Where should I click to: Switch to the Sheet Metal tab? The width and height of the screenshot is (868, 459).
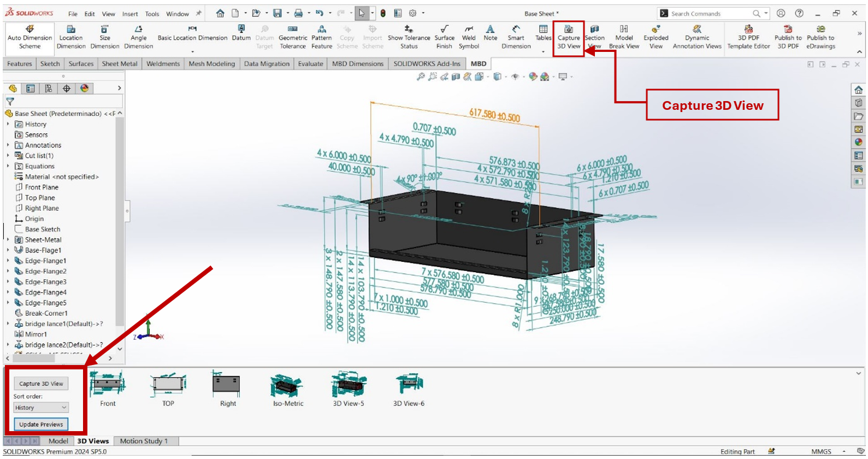tap(120, 64)
